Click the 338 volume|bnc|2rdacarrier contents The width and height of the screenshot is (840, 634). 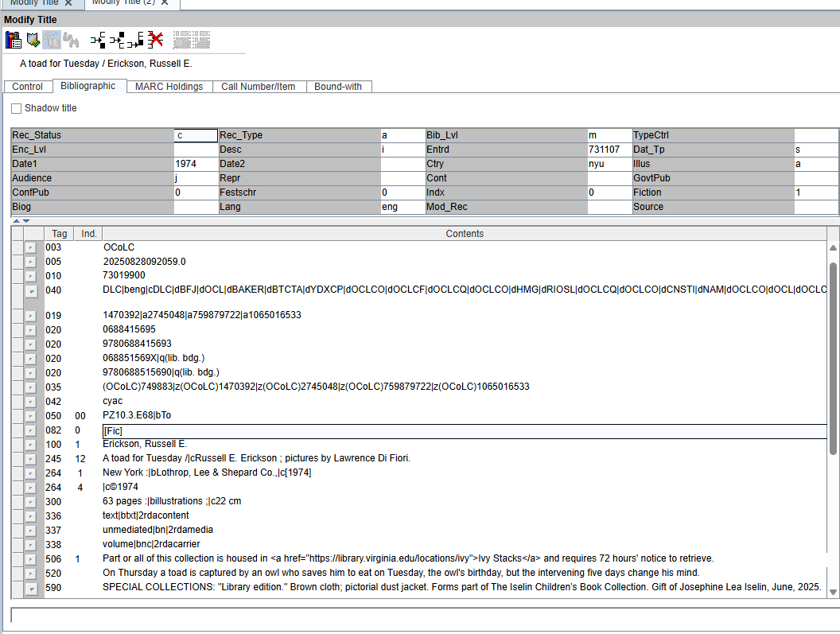click(x=151, y=544)
